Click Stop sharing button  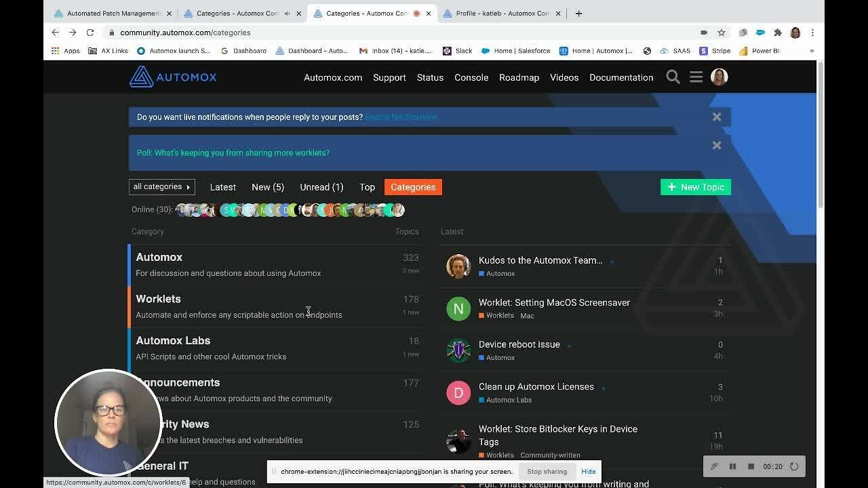point(547,472)
